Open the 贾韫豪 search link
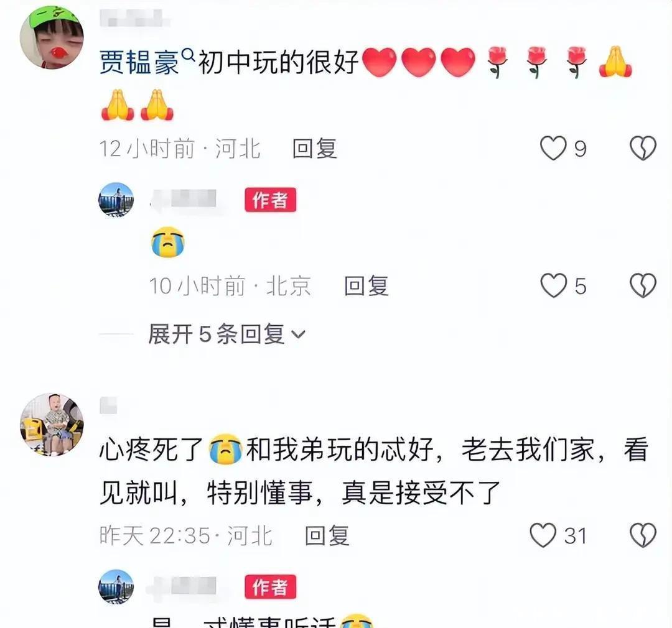This screenshot has width=672, height=628. [x=139, y=62]
